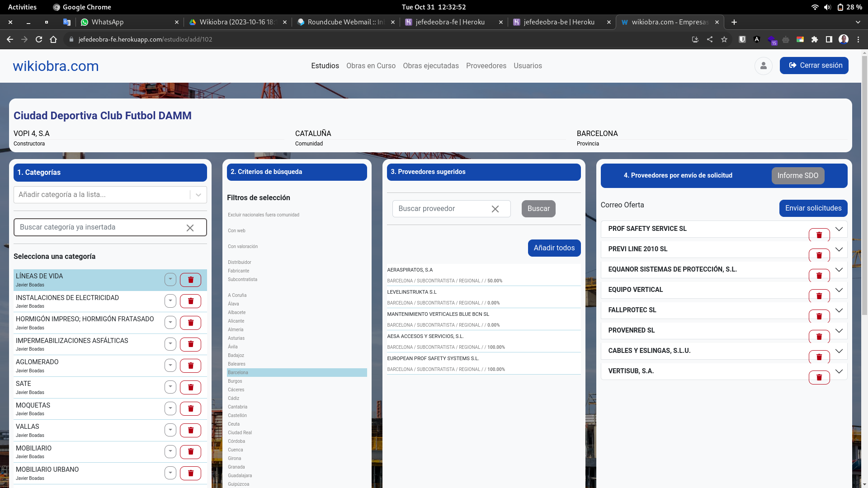
Task: Toggle the Subcontratista filter option
Action: pos(242,279)
